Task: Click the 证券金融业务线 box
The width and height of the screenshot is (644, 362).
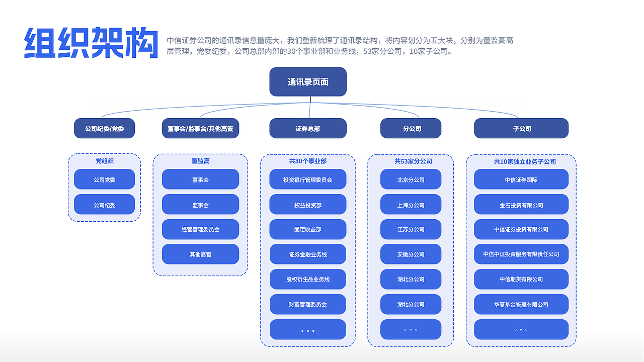Action: (x=308, y=254)
